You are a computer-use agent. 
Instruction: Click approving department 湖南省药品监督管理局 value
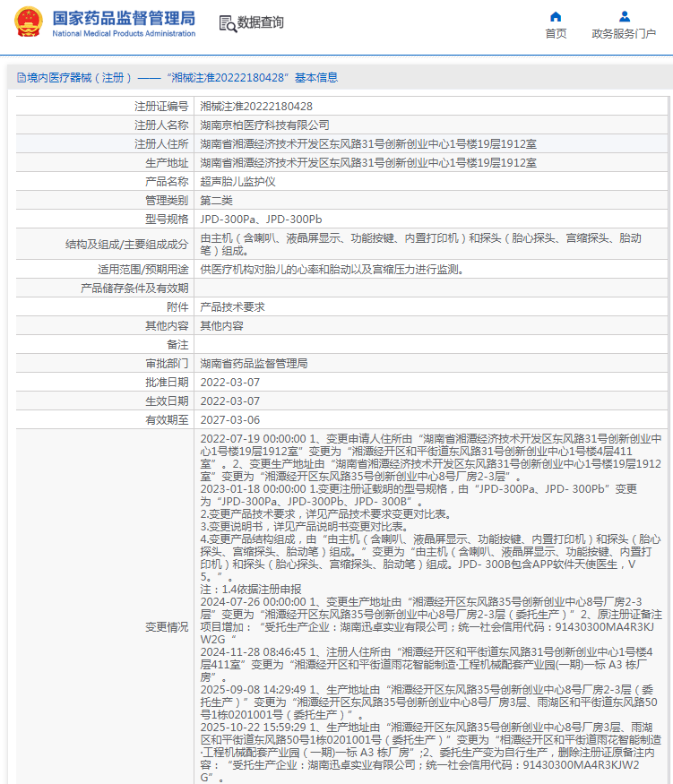[x=254, y=364]
